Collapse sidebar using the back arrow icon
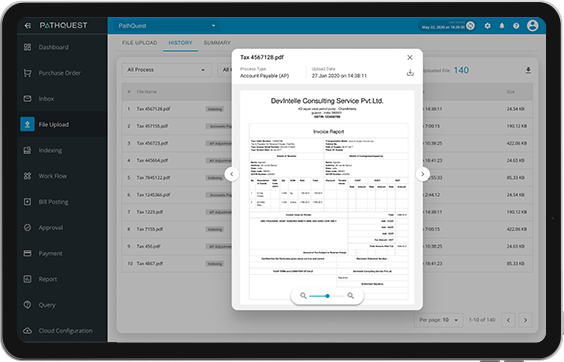Screen dimensions: 564x362 point(28,26)
